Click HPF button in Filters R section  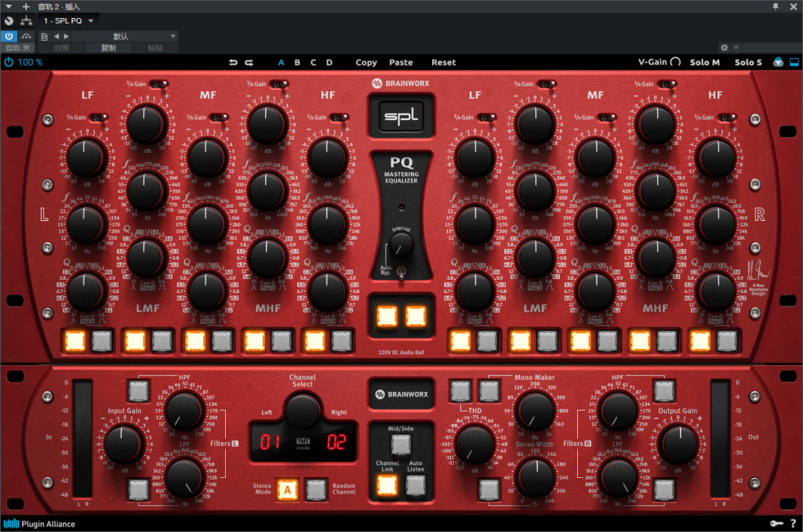click(664, 391)
